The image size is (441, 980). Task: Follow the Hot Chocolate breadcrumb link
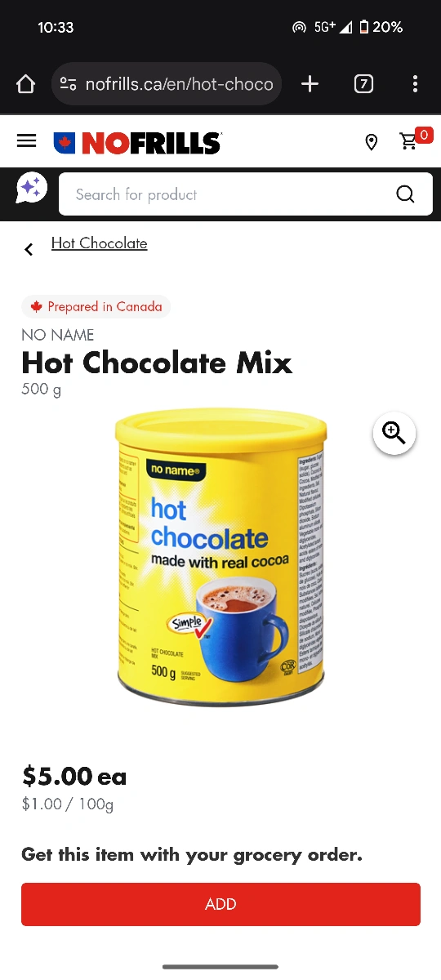click(100, 243)
